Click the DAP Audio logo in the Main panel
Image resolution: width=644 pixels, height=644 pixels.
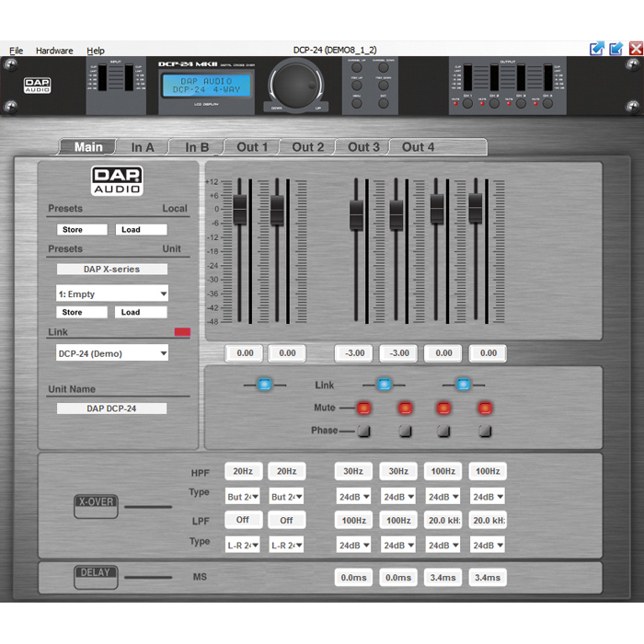click(117, 179)
